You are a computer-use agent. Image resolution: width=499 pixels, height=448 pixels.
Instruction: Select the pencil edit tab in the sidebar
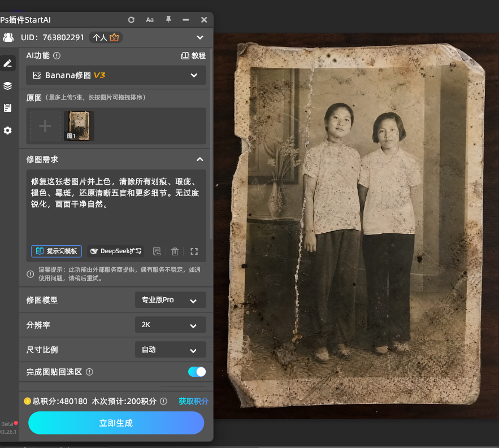(x=8, y=63)
